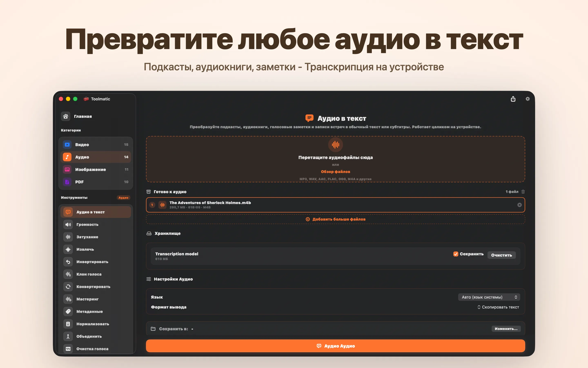Image resolution: width=588 pixels, height=368 pixels.
Task: Select Громкость tool in the sidebar
Action: click(96, 224)
